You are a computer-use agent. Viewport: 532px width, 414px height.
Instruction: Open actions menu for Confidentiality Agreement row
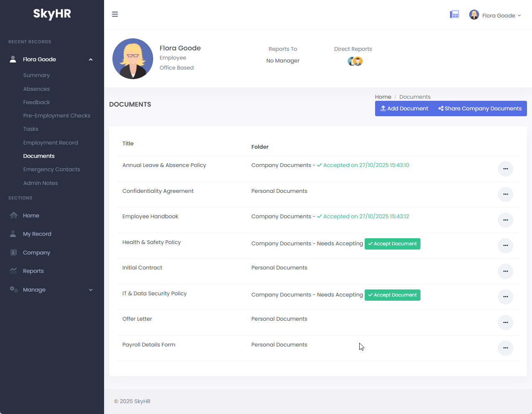tap(505, 194)
